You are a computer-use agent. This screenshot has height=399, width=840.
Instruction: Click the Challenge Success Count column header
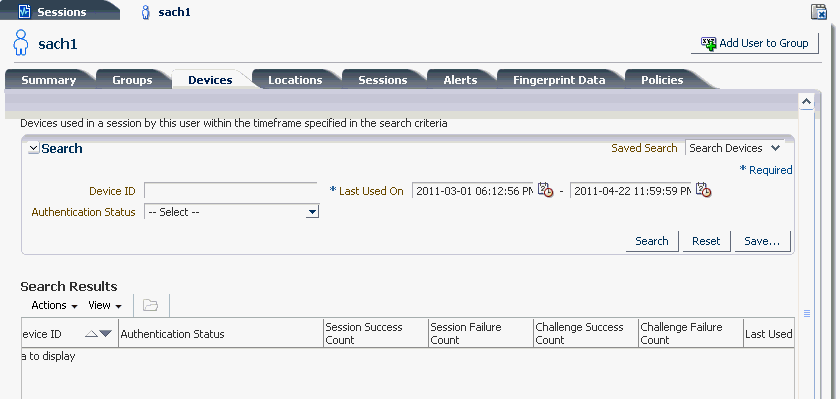tap(586, 334)
